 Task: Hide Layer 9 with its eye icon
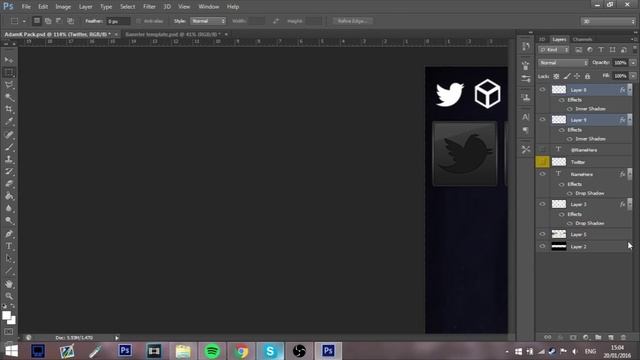pos(542,120)
